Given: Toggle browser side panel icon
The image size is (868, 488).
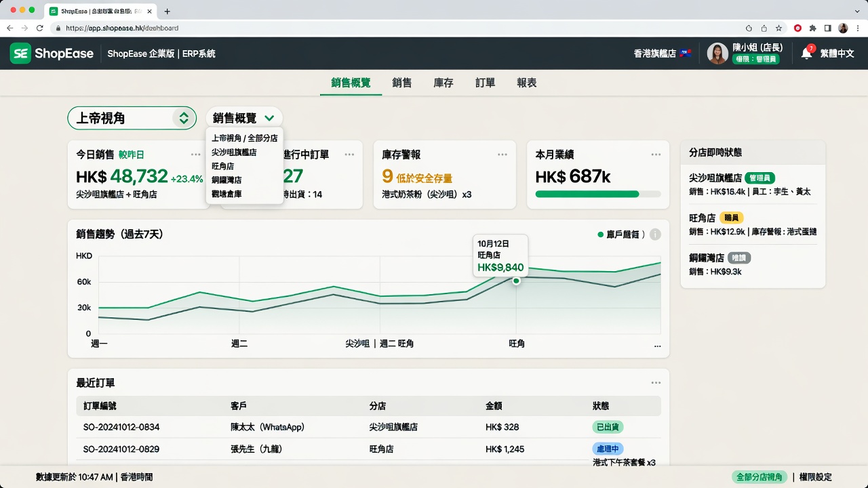Looking at the screenshot, I should point(827,28).
